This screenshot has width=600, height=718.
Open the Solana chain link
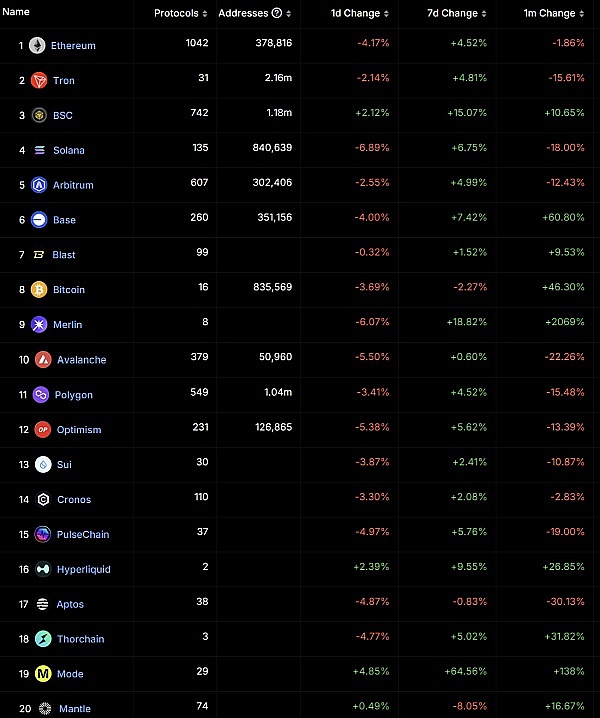(x=69, y=151)
